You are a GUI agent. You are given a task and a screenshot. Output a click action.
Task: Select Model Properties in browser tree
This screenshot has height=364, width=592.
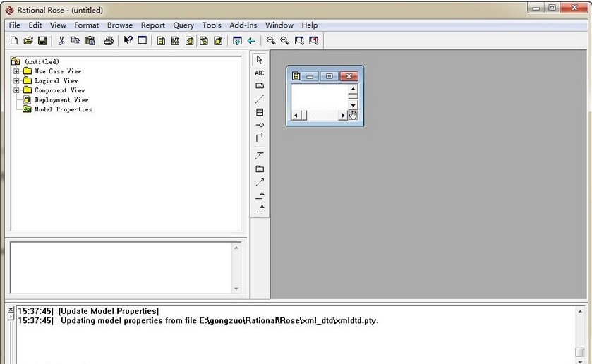coord(63,109)
